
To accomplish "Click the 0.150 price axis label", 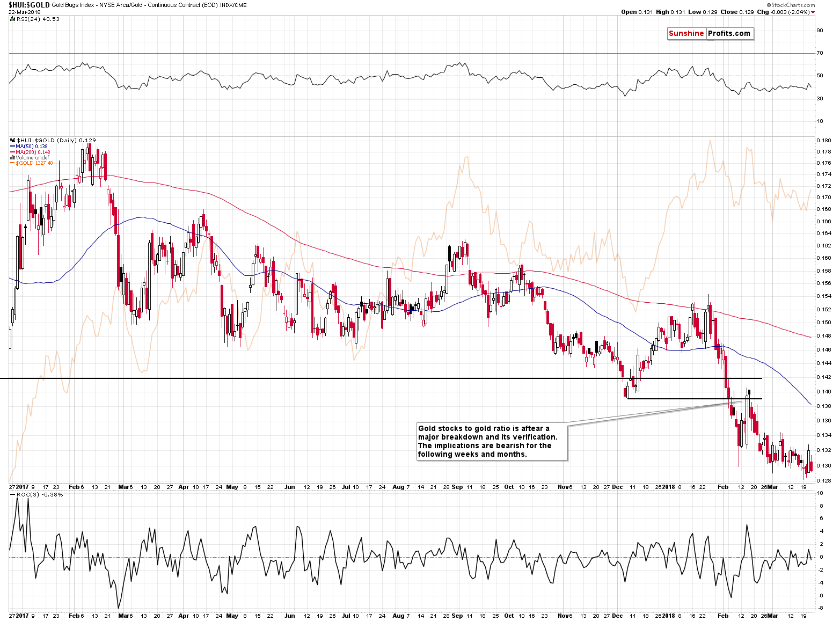I will click(824, 322).
